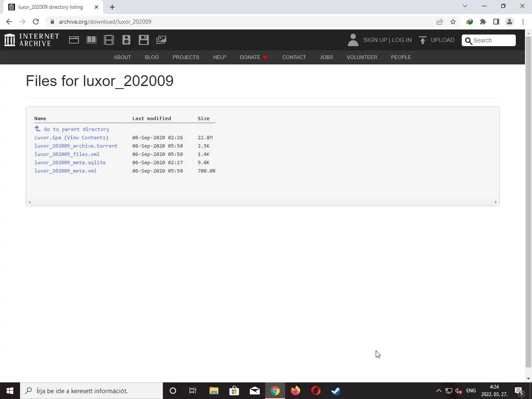Click LOG IN link

(x=402, y=40)
